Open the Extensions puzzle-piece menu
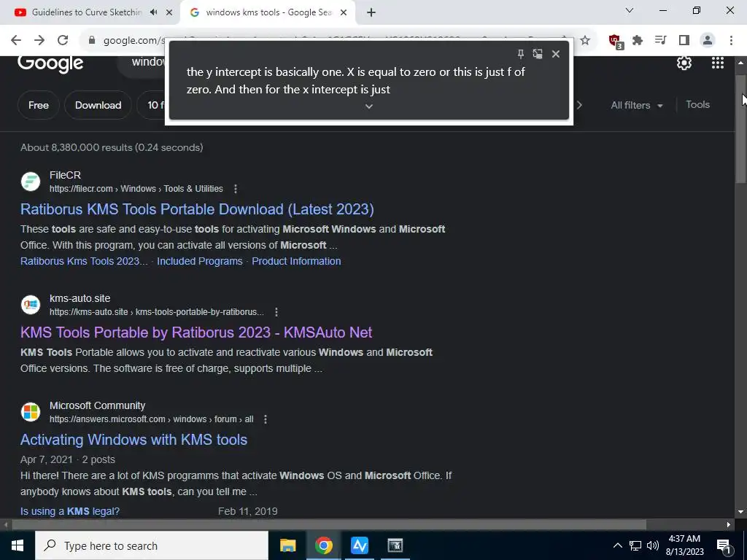 [638, 41]
